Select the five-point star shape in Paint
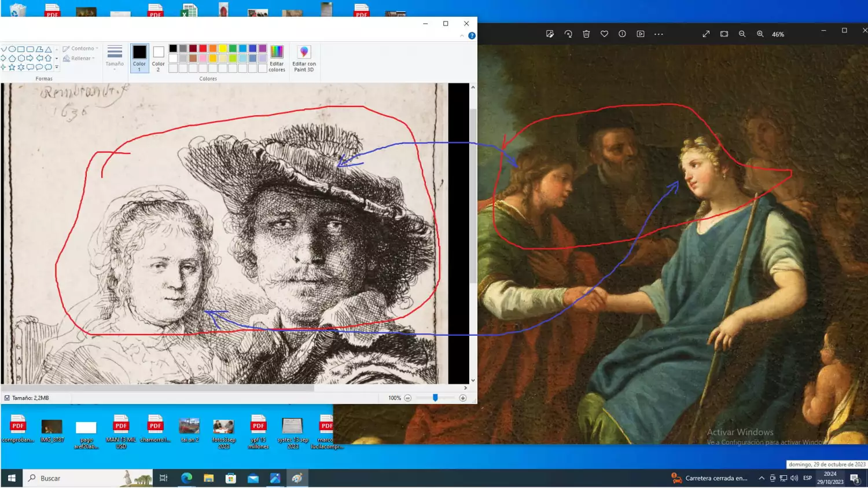This screenshot has height=488, width=868. coord(12,67)
